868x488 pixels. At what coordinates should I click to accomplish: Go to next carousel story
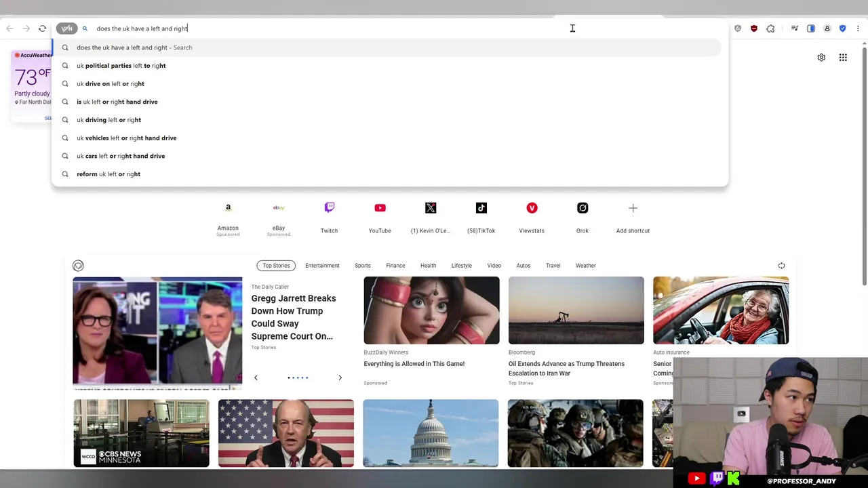pos(340,378)
